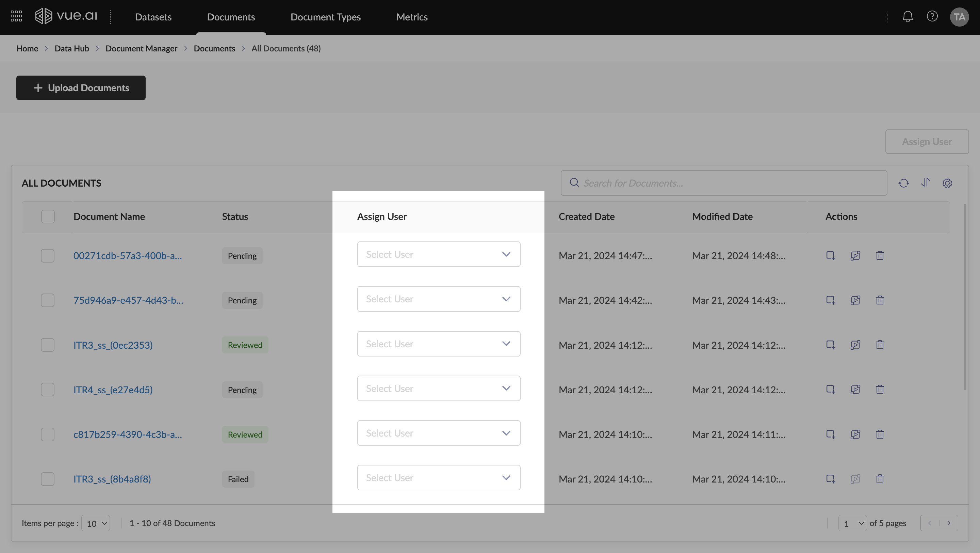Open the Metrics tab
The width and height of the screenshot is (980, 553).
(412, 17)
